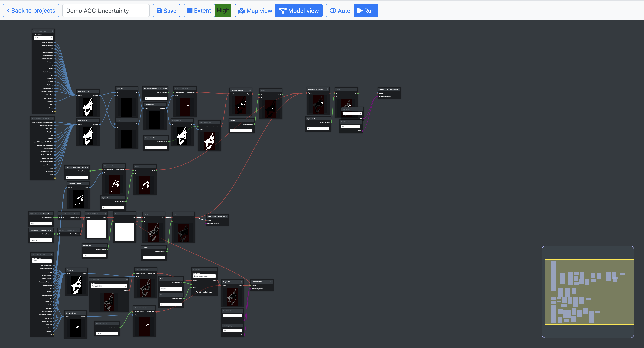This screenshot has width=644, height=348.
Task: Switch to Model view
Action: [x=299, y=11]
